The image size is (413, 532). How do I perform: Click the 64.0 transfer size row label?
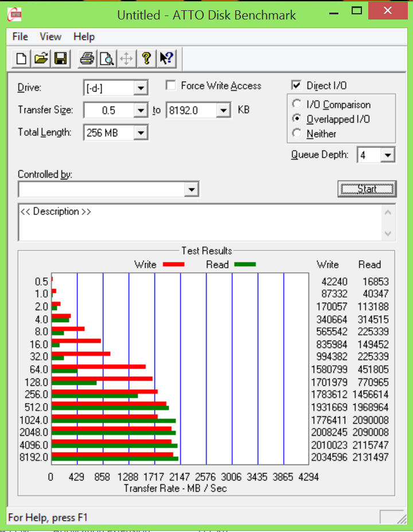pos(39,369)
